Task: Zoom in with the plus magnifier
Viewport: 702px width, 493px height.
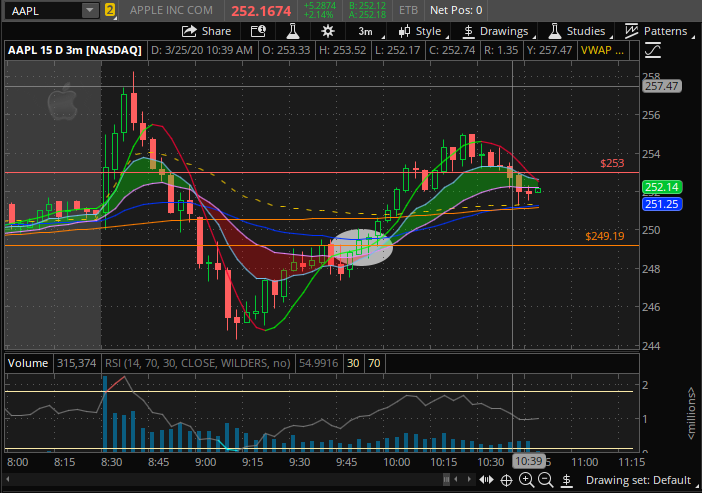Action: coord(526,480)
